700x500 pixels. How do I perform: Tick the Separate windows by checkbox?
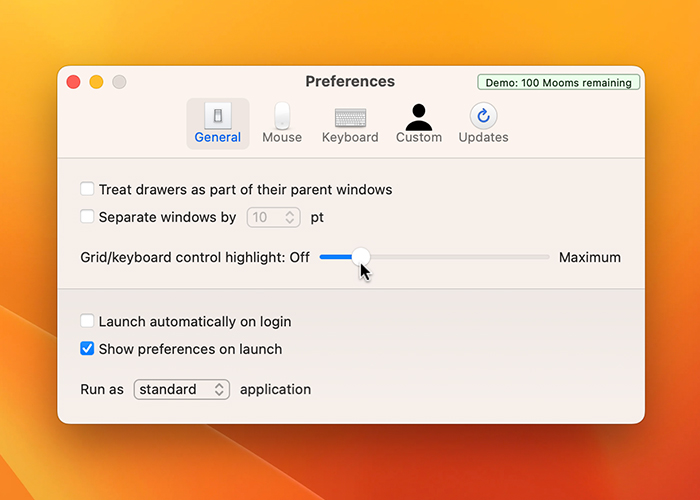point(87,217)
